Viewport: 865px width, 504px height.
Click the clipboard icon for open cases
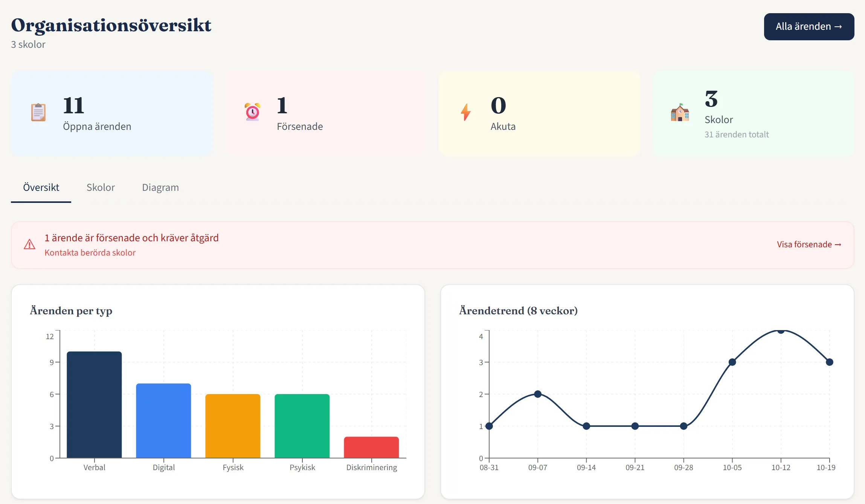coord(38,112)
